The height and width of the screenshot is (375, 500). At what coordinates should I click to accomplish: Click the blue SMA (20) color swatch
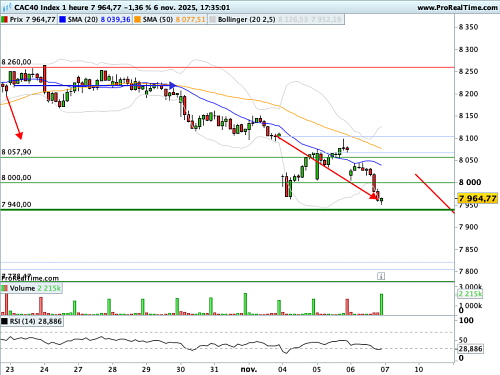(62, 20)
